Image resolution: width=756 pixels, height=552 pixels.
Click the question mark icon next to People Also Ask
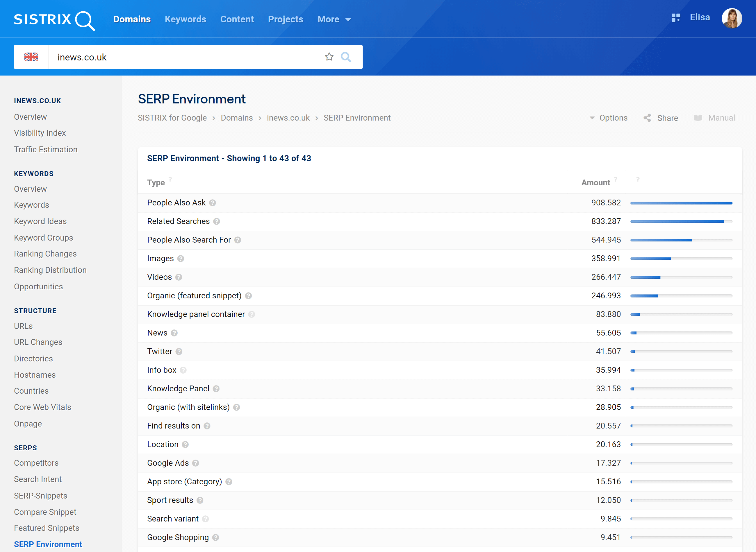(213, 202)
